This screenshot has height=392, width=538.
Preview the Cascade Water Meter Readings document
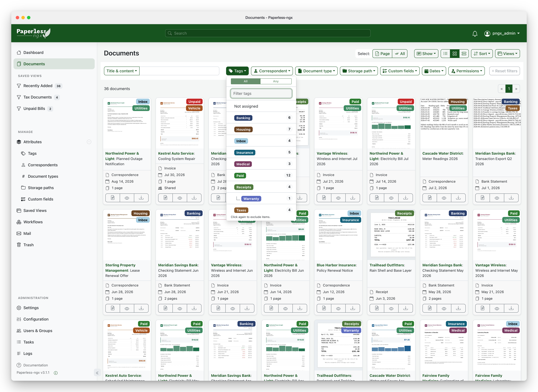coord(444,198)
